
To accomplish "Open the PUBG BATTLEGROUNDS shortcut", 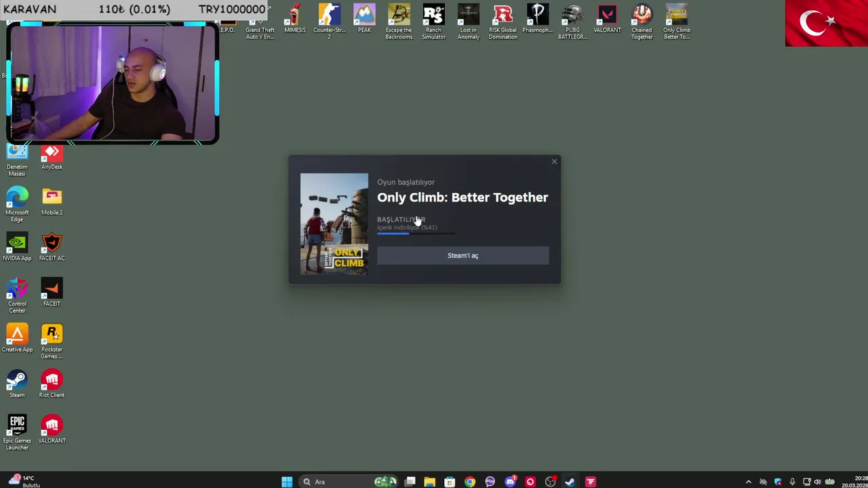I will [x=572, y=21].
